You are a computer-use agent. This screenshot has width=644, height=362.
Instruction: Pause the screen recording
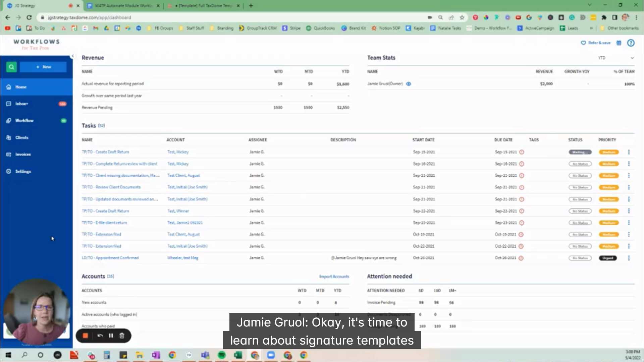click(111, 336)
